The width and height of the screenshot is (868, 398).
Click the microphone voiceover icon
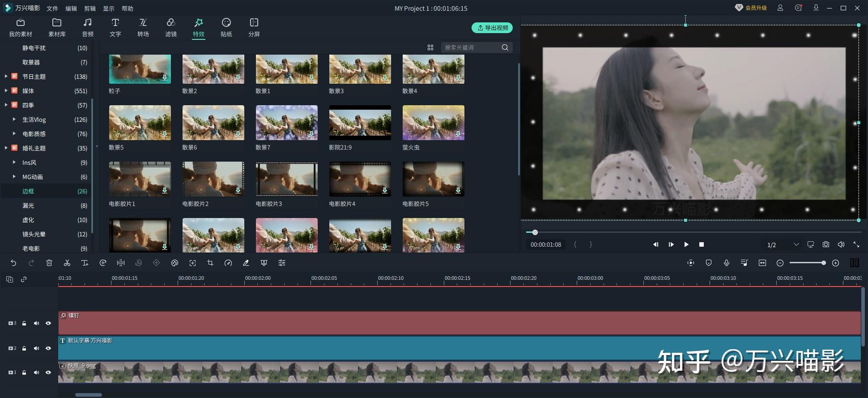click(727, 263)
